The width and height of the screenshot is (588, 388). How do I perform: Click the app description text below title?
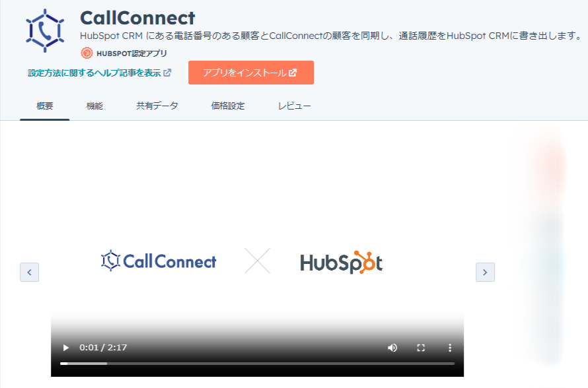[x=331, y=36]
